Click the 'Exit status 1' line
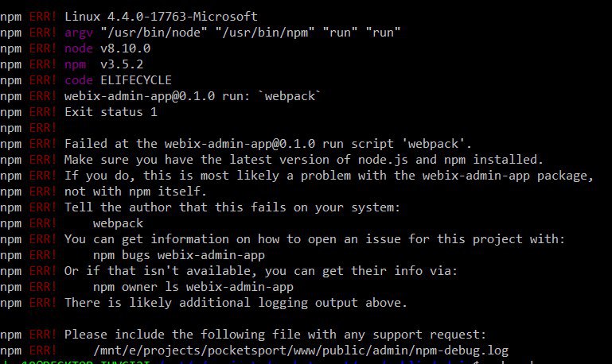 [x=111, y=112]
